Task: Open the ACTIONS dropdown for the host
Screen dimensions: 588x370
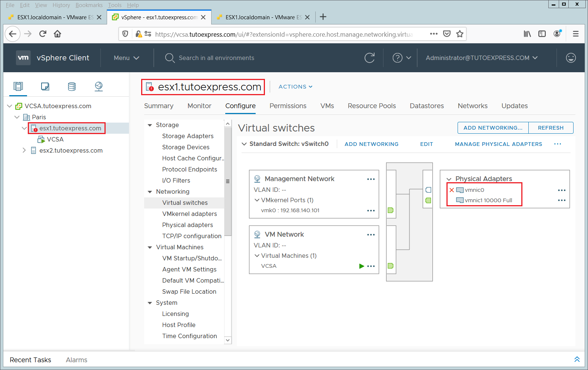Action: point(295,87)
